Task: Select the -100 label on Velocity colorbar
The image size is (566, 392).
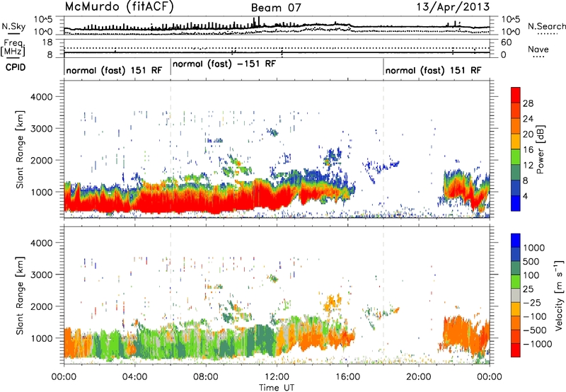Action: tap(535, 316)
